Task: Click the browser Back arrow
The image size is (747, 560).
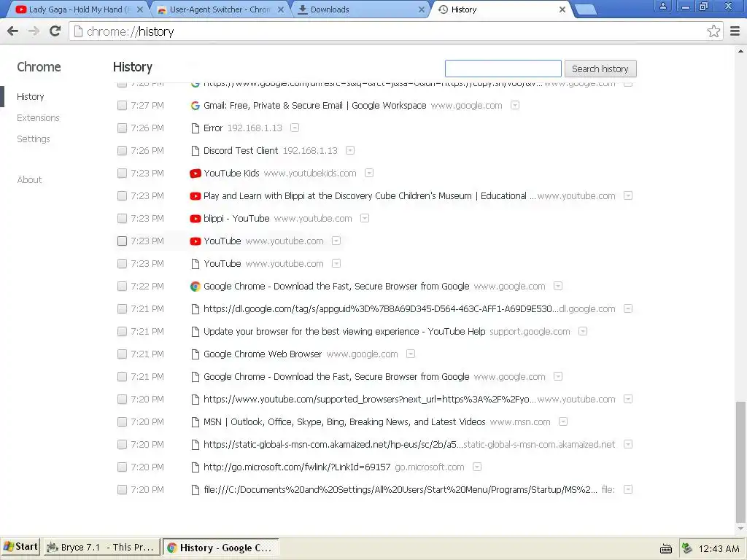Action: click(x=13, y=31)
